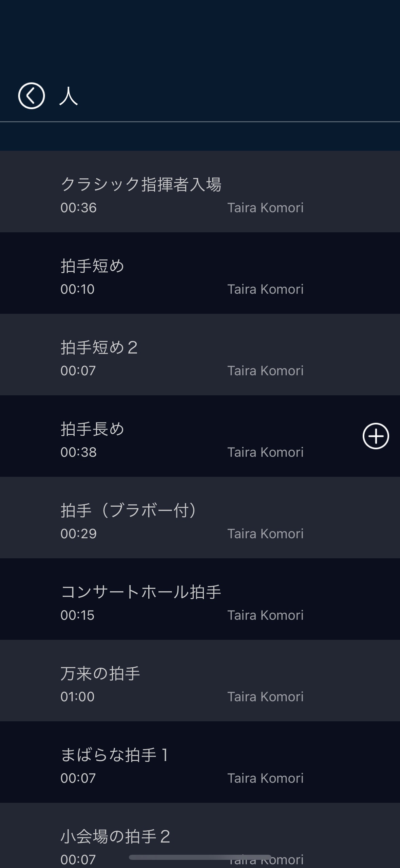Select the コンサートホール拍手 sound title
This screenshot has width=400, height=868.
(141, 592)
